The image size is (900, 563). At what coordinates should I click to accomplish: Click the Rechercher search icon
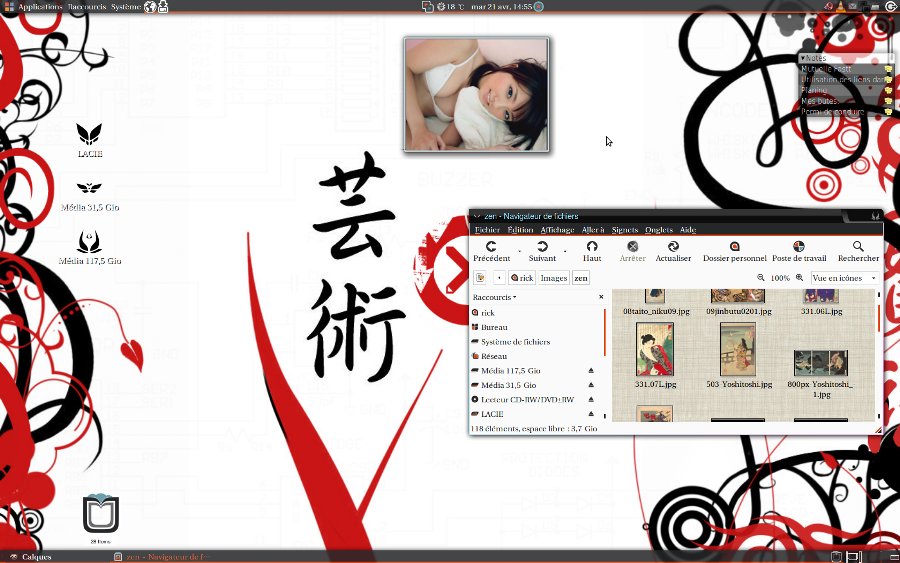858,246
